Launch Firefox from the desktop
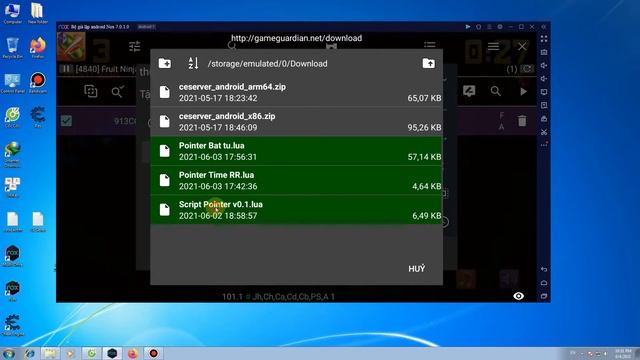 38,48
